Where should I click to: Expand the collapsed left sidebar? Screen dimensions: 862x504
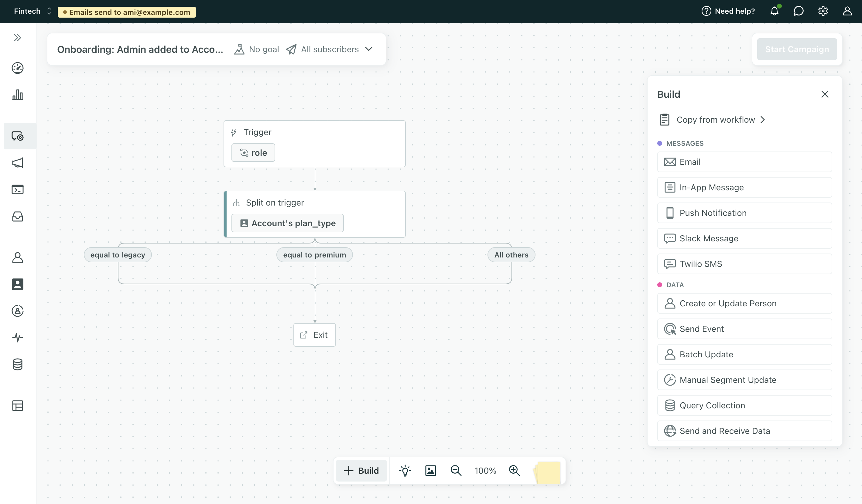(17, 38)
